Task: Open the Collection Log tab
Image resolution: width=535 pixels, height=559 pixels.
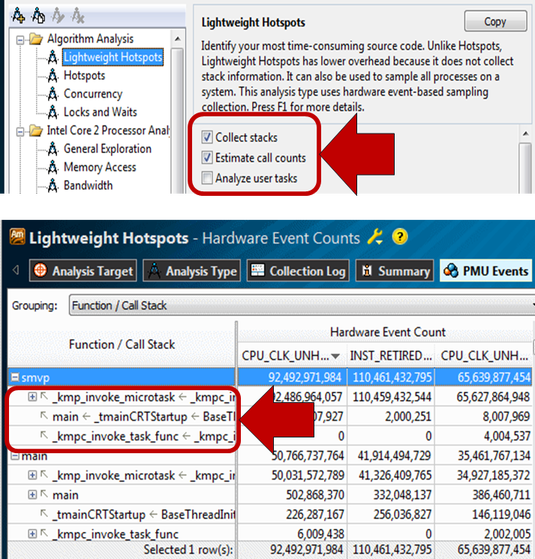Action: click(298, 271)
